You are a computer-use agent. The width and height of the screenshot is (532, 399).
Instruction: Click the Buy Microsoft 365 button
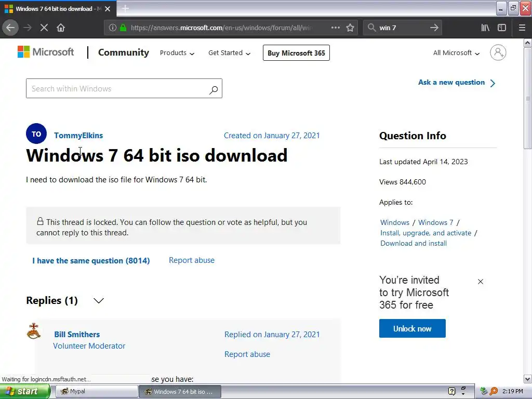(x=296, y=53)
